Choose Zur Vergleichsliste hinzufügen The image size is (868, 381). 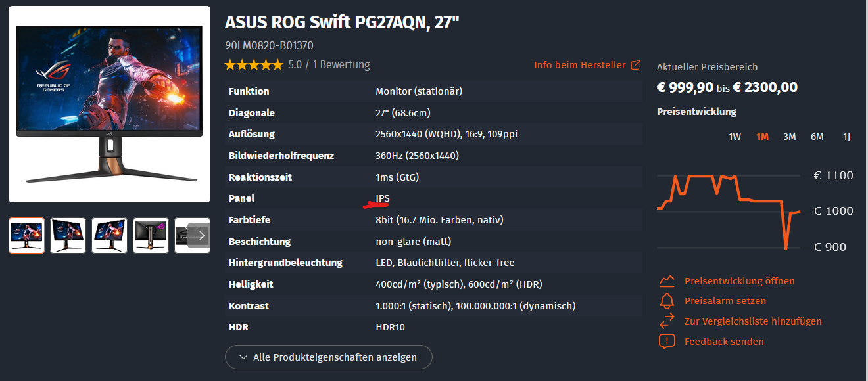click(x=753, y=321)
